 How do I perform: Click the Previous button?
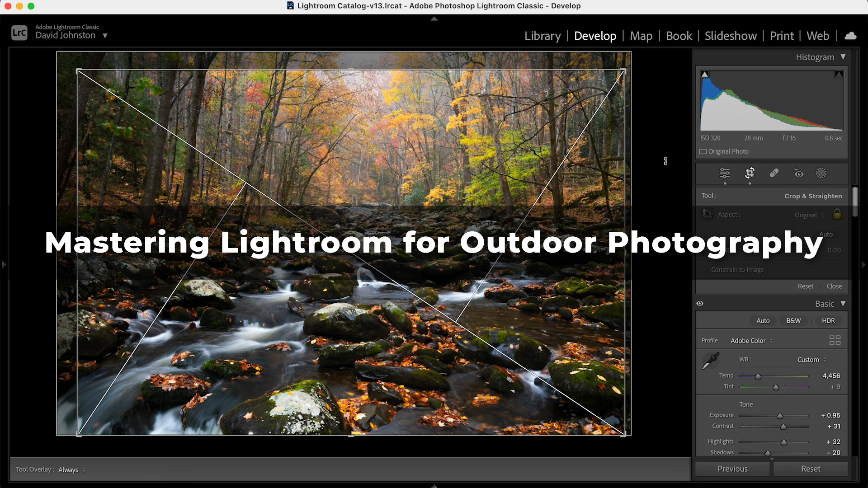coord(732,469)
